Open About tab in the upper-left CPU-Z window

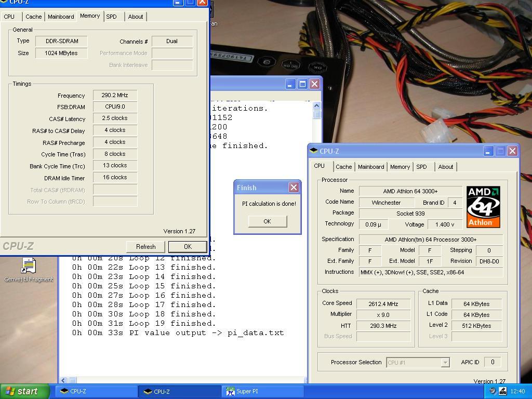136,17
